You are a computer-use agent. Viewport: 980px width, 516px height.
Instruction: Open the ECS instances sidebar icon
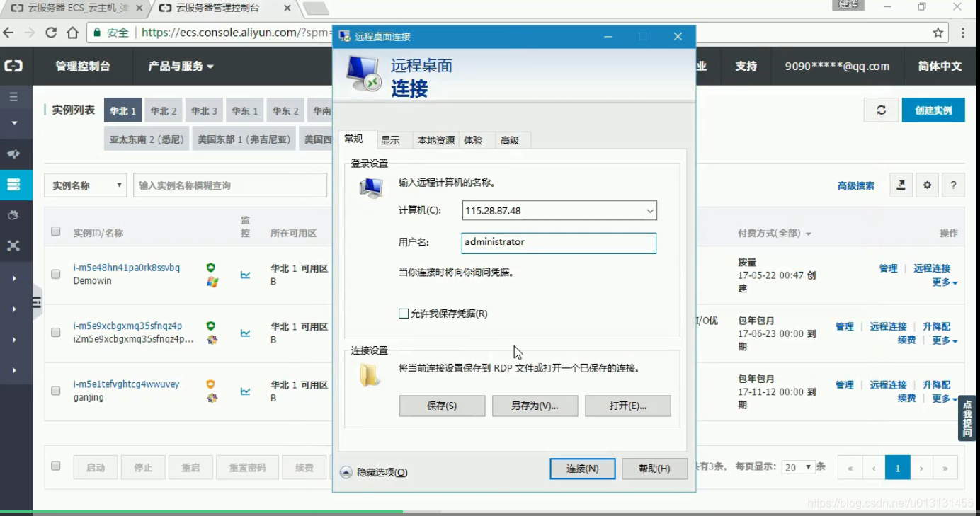[13, 185]
